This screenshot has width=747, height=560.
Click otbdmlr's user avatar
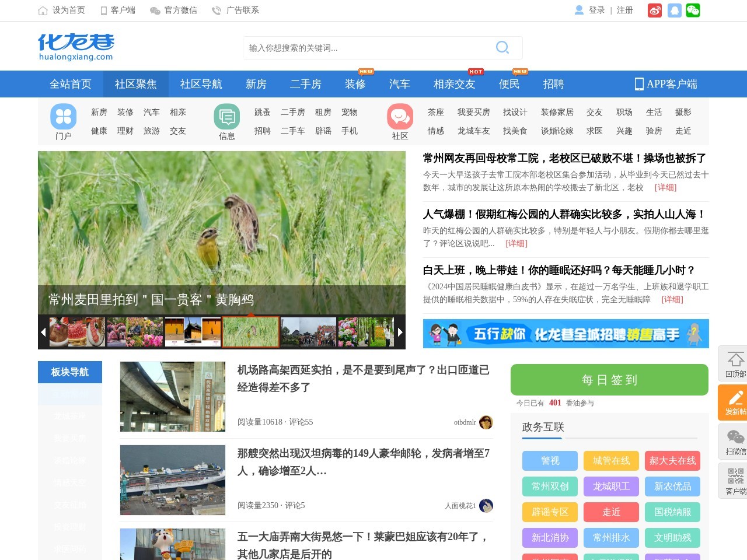[x=486, y=422]
